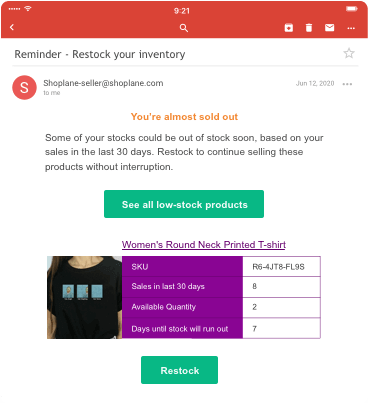This screenshot has height=403, width=368.
Task: Tap the sender avatar with letter S
Action: tap(24, 87)
